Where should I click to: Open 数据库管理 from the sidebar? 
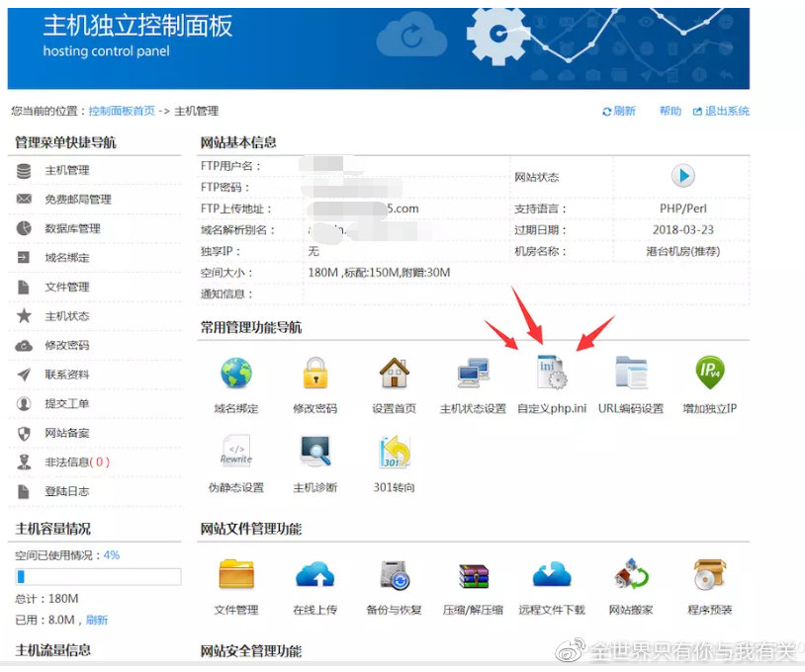click(72, 229)
